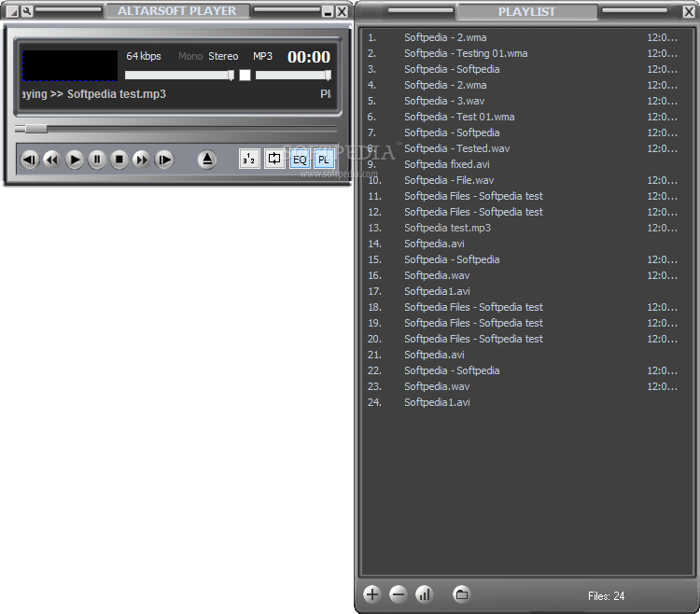The height and width of the screenshot is (614, 700).
Task: Select playlist item 3 Softpedia - Softpedia
Action: pos(526,69)
